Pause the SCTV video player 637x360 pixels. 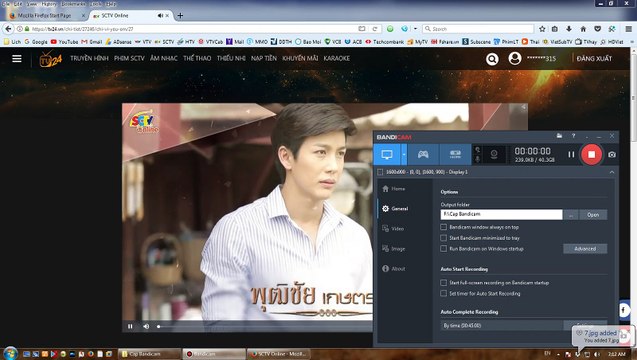point(130,326)
